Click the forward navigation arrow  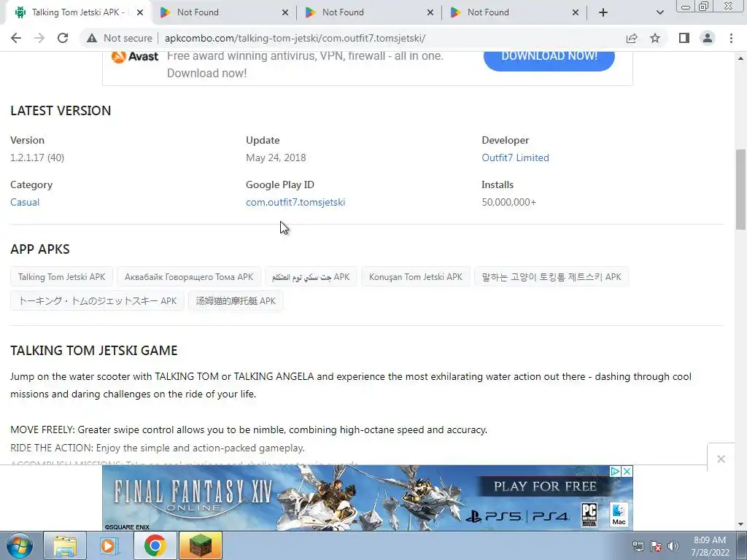tap(39, 38)
